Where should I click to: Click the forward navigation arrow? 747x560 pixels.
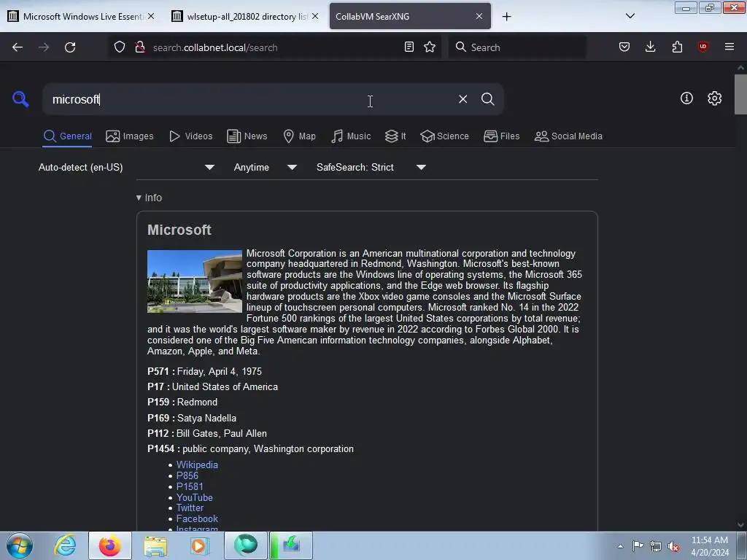[x=44, y=47]
